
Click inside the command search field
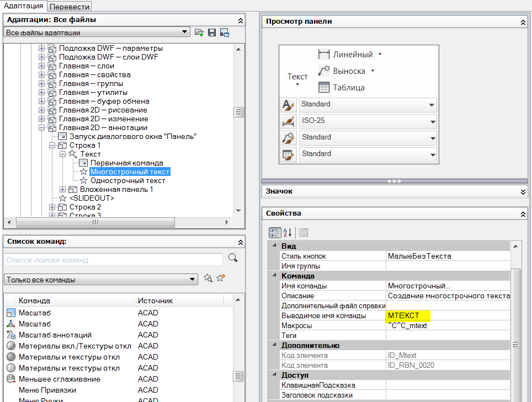tap(113, 260)
